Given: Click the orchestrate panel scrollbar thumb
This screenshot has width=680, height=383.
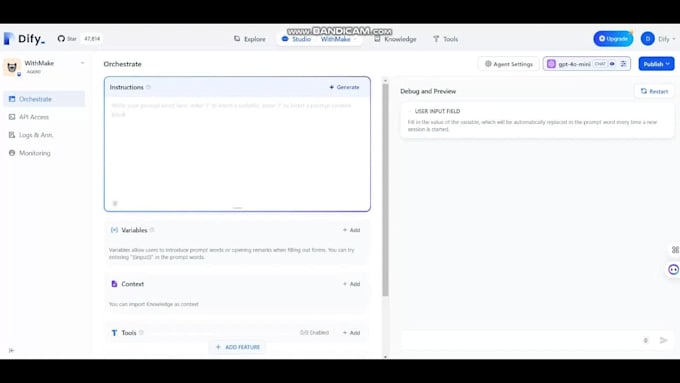Looking at the screenshot, I should pos(385,190).
